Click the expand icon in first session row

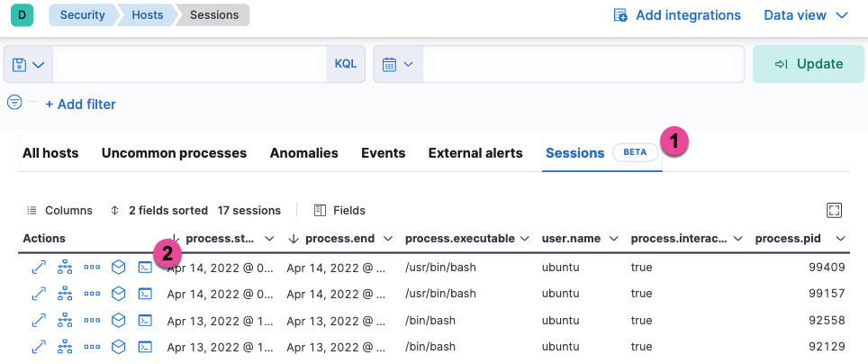point(39,268)
